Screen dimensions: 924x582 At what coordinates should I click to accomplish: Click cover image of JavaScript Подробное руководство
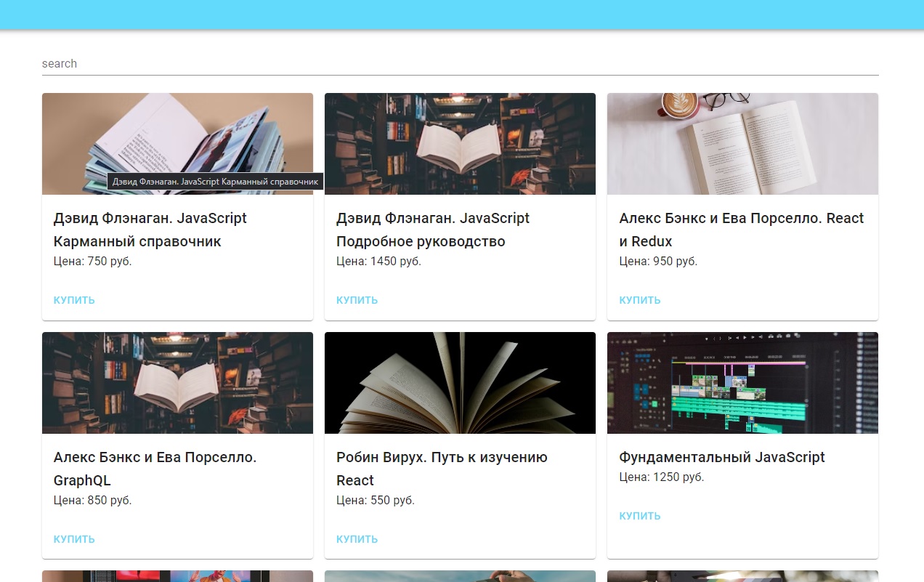point(460,144)
